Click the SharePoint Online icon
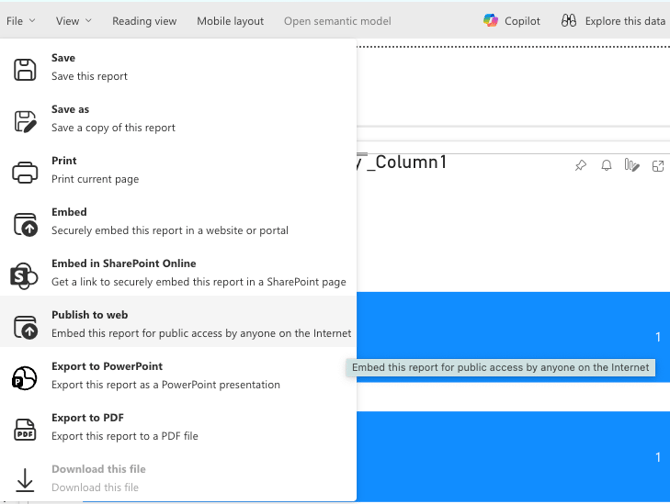This screenshot has height=504, width=670. tap(24, 276)
